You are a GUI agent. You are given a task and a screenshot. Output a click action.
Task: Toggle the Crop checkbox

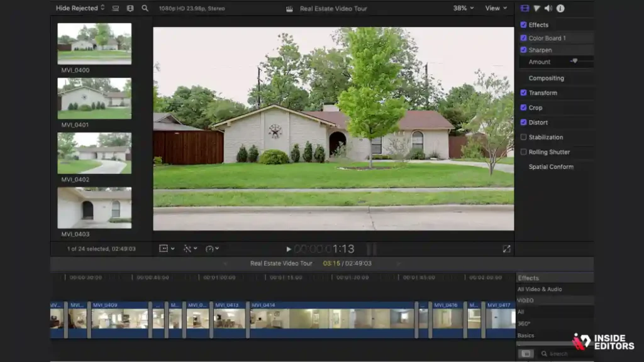click(523, 107)
